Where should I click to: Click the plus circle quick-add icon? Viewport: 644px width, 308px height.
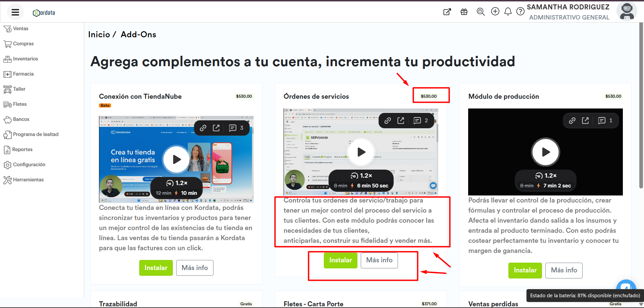coord(495,11)
